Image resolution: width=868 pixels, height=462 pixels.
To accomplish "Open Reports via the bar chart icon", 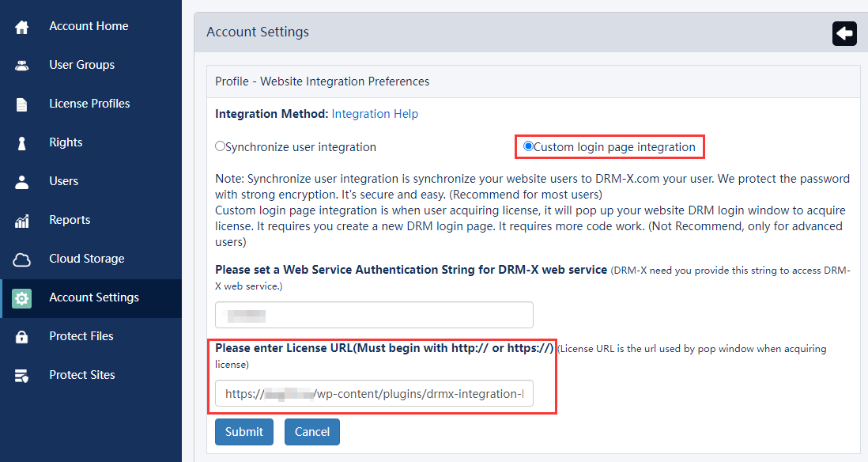I will point(21,219).
